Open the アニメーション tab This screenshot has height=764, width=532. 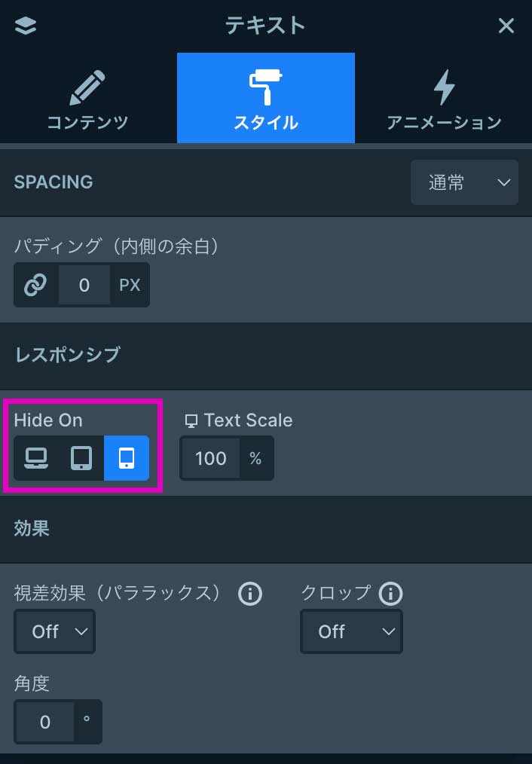(444, 99)
